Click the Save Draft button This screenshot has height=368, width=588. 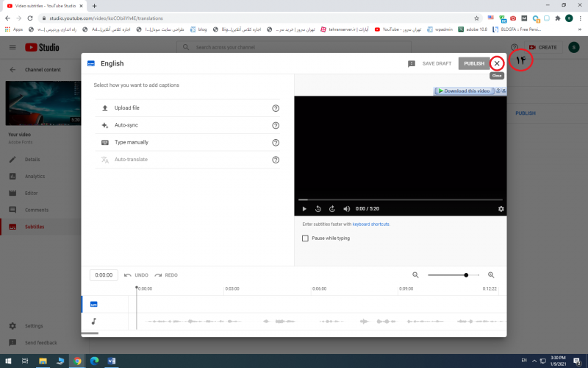(437, 64)
